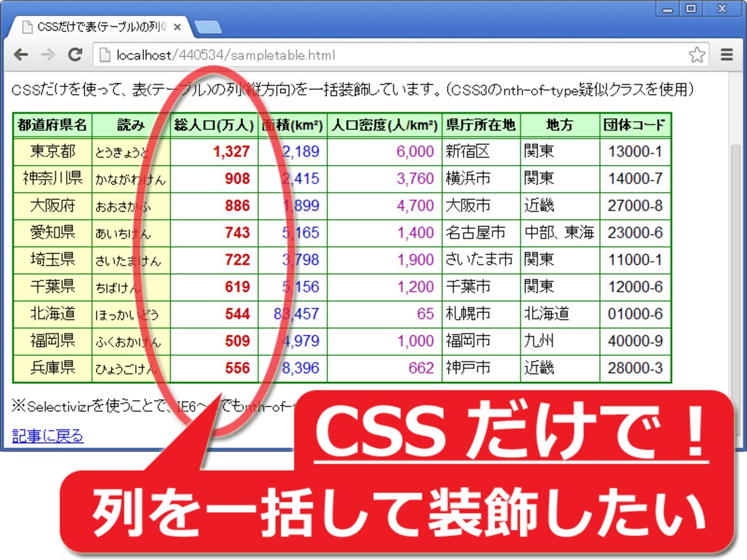The height and width of the screenshot is (560, 747).
Task: Click the population value 743
Action: click(x=237, y=233)
